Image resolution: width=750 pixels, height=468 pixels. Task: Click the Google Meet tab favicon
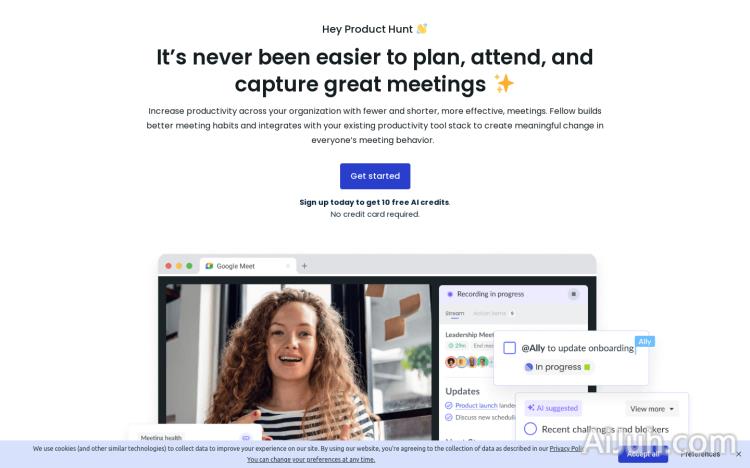(x=209, y=266)
